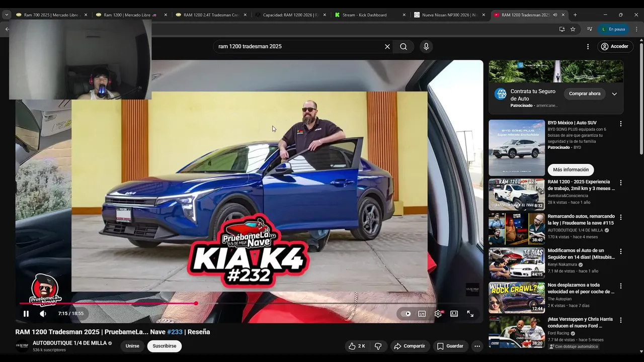Click the BYD SONG PLUS ad thumbnail
Viewport: 644px width, 362px height.
tap(517, 148)
